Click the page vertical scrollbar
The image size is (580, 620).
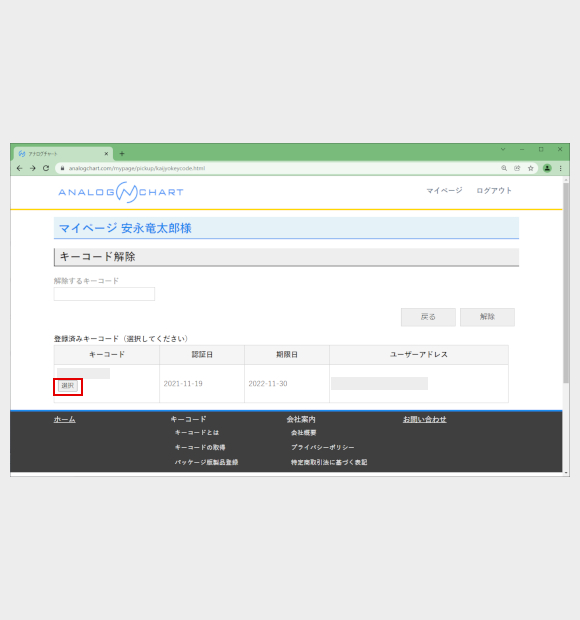tap(566, 283)
